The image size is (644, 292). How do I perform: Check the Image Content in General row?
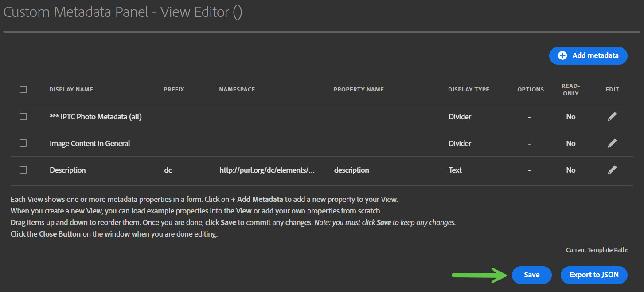23,143
